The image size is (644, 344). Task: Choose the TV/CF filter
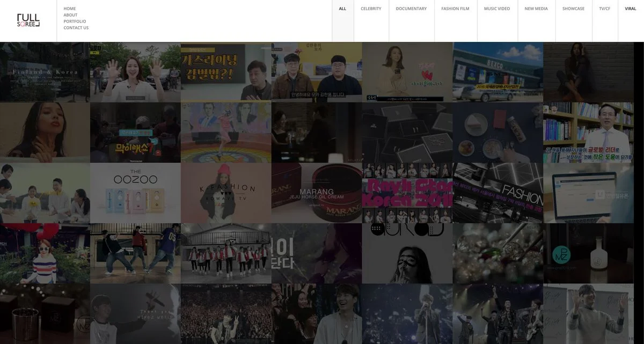(604, 9)
